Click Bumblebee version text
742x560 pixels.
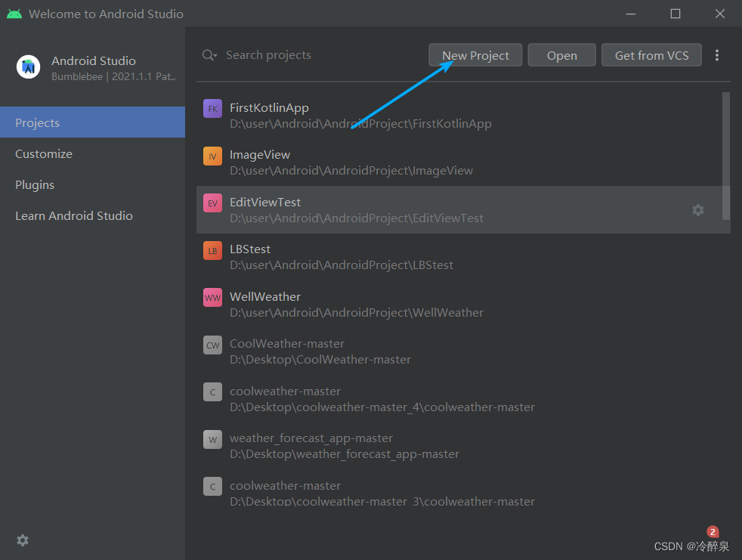click(x=113, y=76)
